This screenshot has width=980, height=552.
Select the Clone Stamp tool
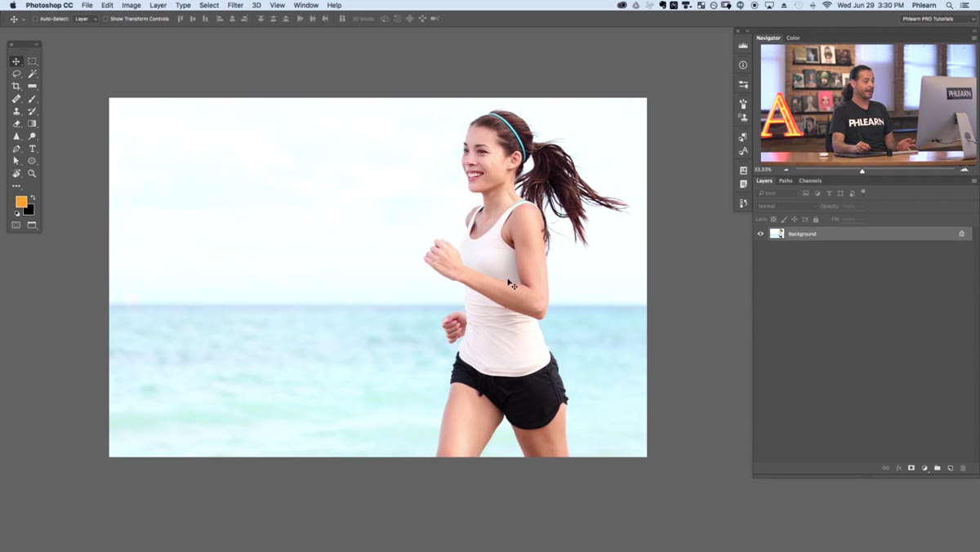(x=16, y=111)
